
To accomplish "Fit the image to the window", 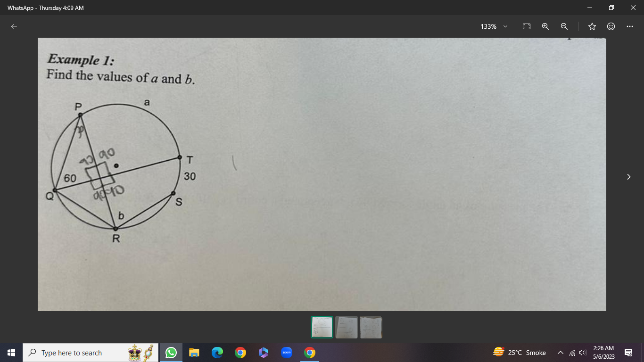I will pos(526,26).
